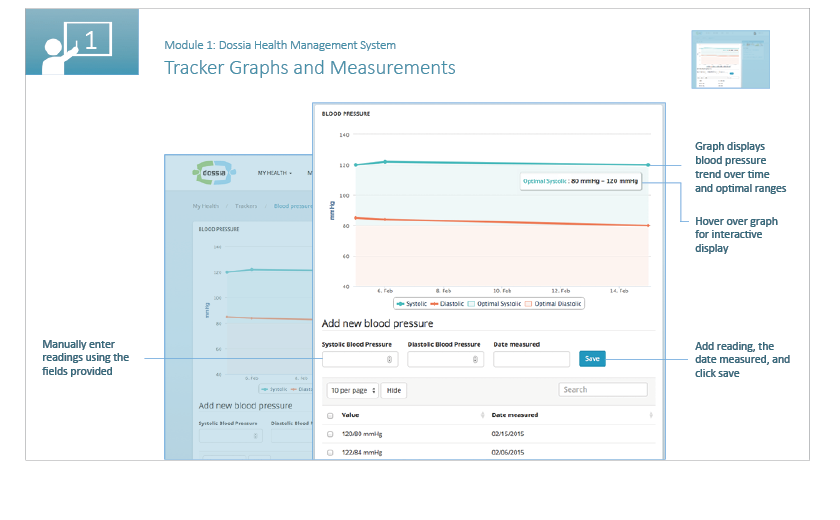Toggle Systolic legend in background window graph
Viewport: 840px width, 520px height.
274,389
